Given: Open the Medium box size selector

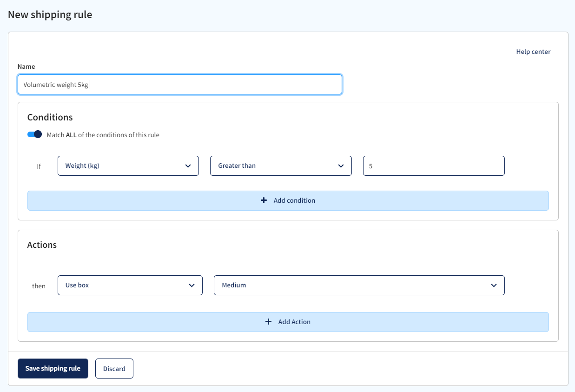Looking at the screenshot, I should [359, 285].
